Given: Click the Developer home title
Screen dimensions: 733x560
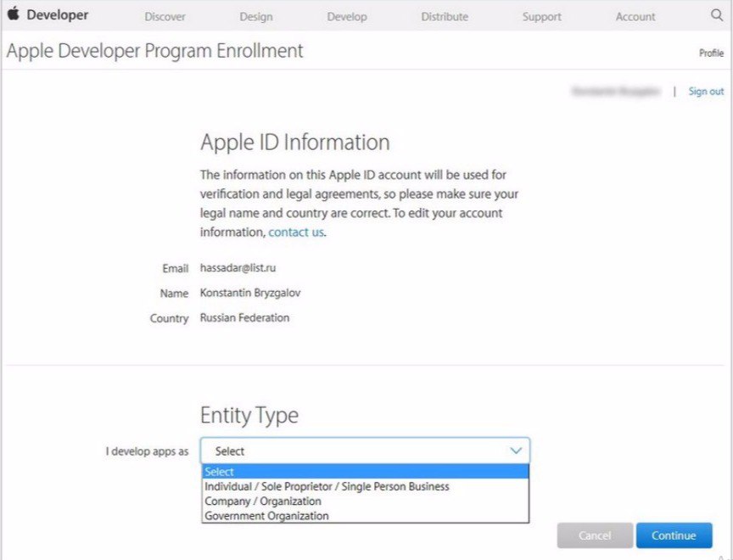Looking at the screenshot, I should coord(58,14).
